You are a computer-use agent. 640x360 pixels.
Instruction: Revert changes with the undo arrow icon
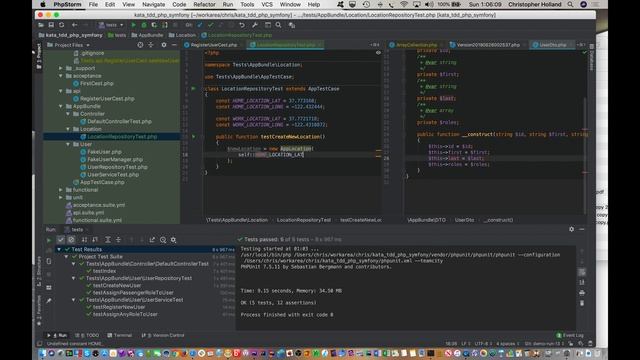pos(242,25)
